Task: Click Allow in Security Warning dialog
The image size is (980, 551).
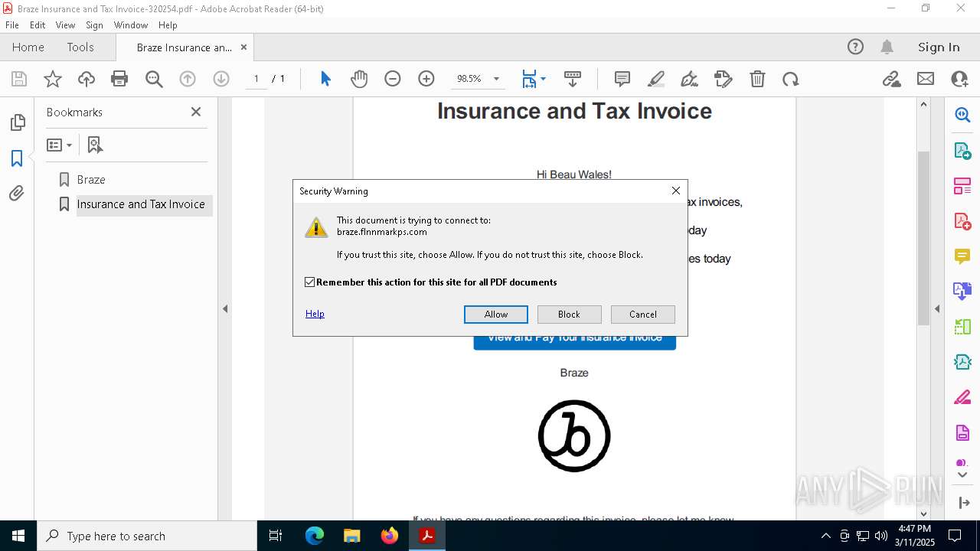Action: pyautogui.click(x=496, y=315)
